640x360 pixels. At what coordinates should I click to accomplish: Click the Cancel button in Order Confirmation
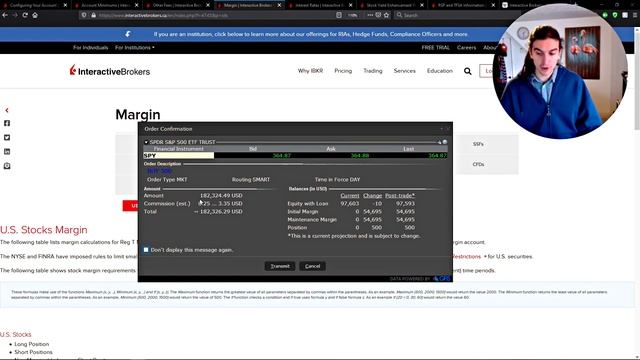coord(312,266)
